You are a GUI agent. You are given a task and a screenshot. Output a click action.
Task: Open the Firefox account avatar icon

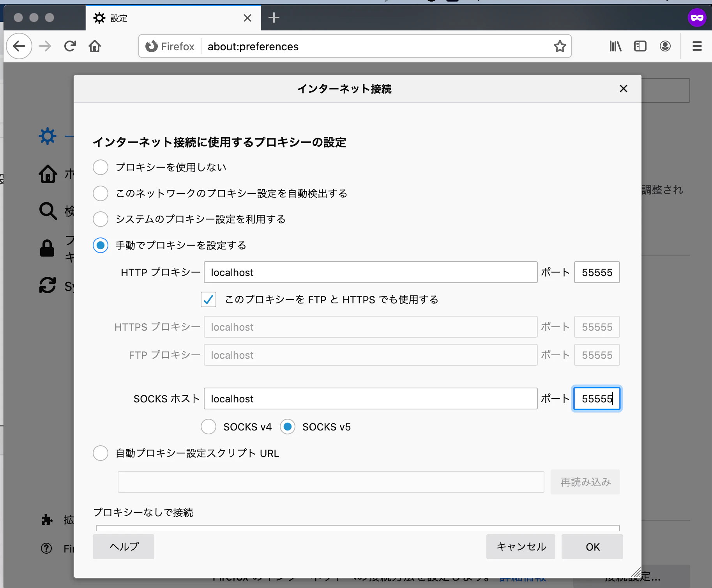[x=665, y=46]
